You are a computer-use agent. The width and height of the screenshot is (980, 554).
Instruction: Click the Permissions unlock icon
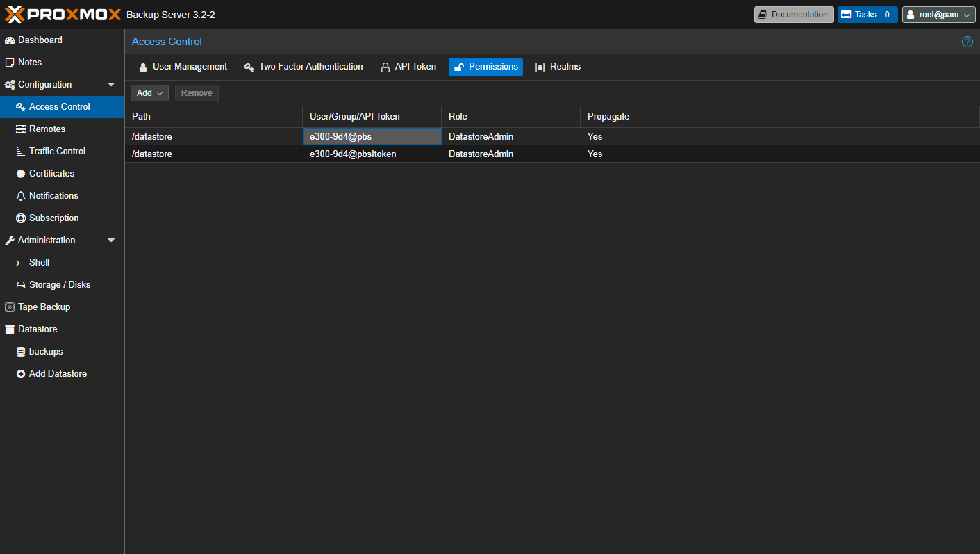coord(459,67)
